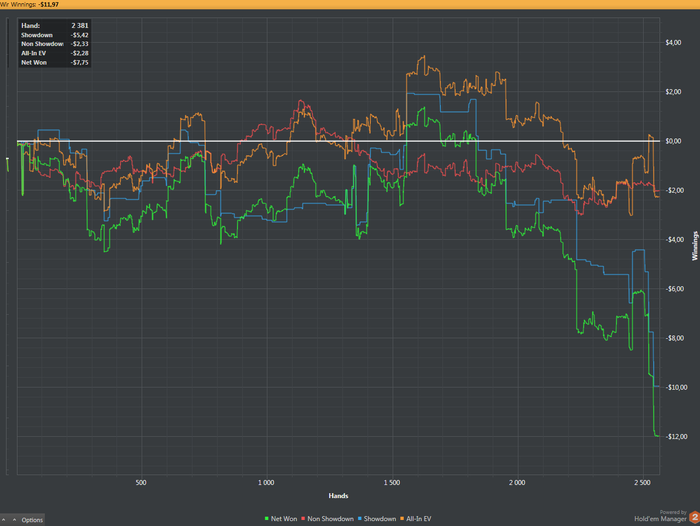Click the -$10,00 y-axis label
Screen dimensions: 700x526
pos(675,387)
